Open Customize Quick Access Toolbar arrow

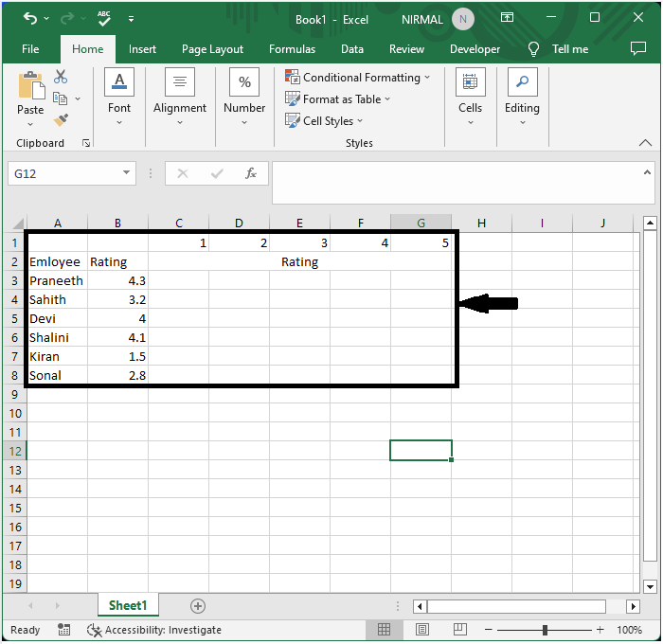[131, 19]
